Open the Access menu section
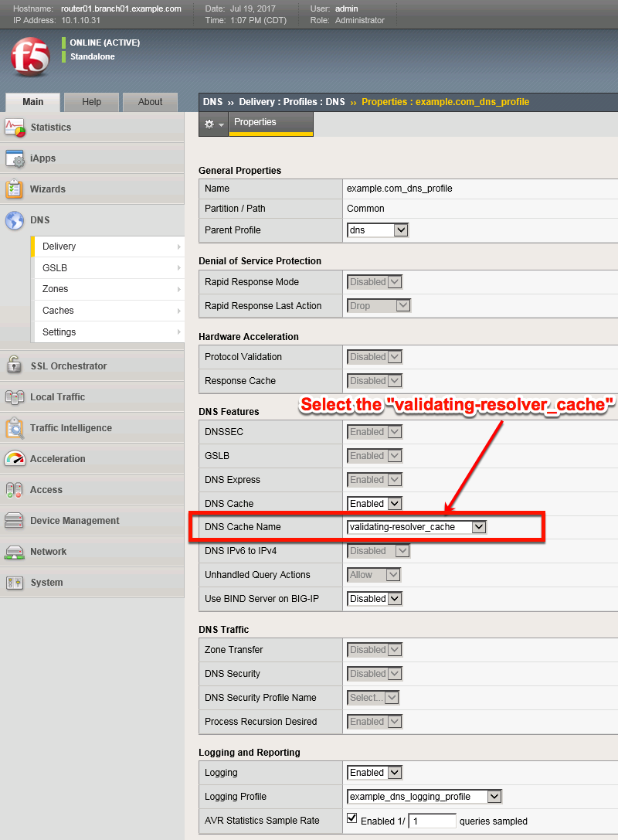This screenshot has height=840, width=618. (x=92, y=490)
